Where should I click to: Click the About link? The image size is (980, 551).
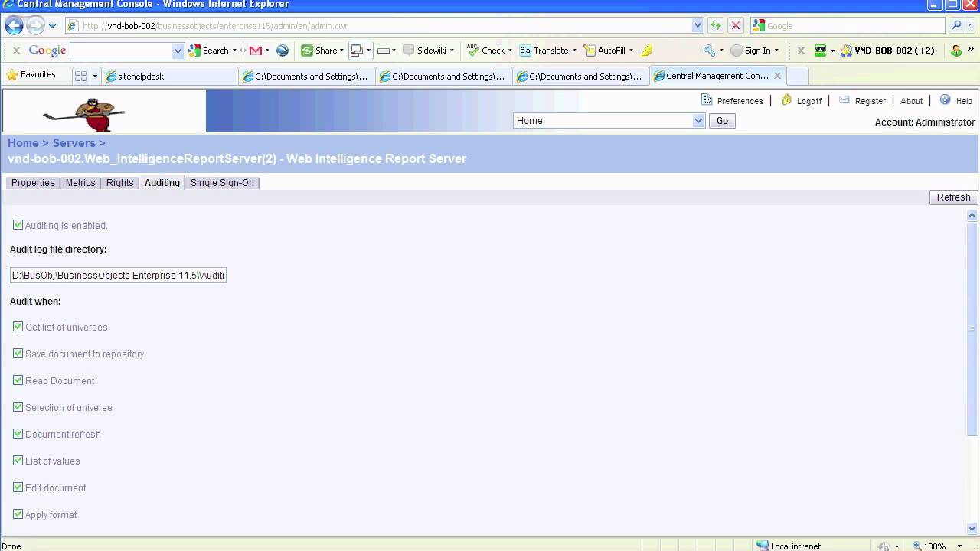pyautogui.click(x=911, y=101)
